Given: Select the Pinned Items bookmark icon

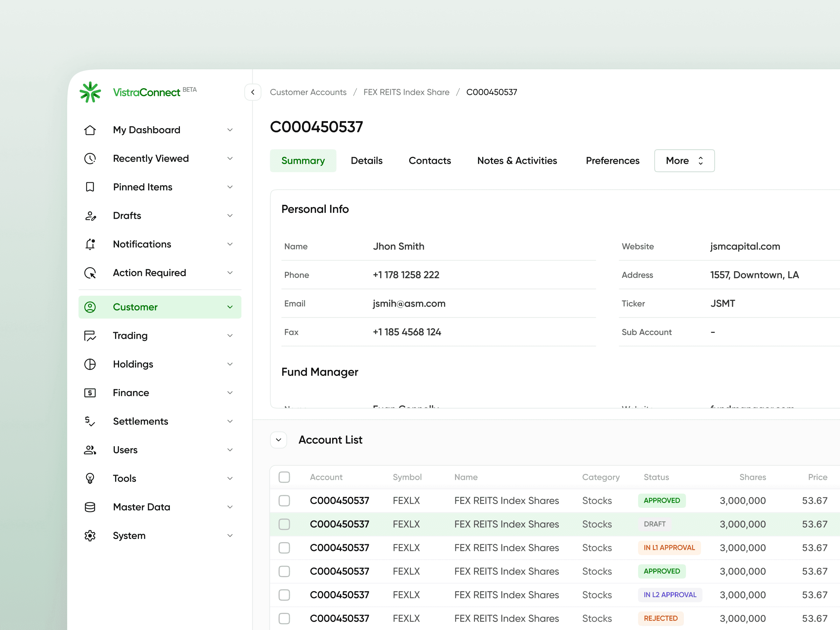Looking at the screenshot, I should (90, 187).
